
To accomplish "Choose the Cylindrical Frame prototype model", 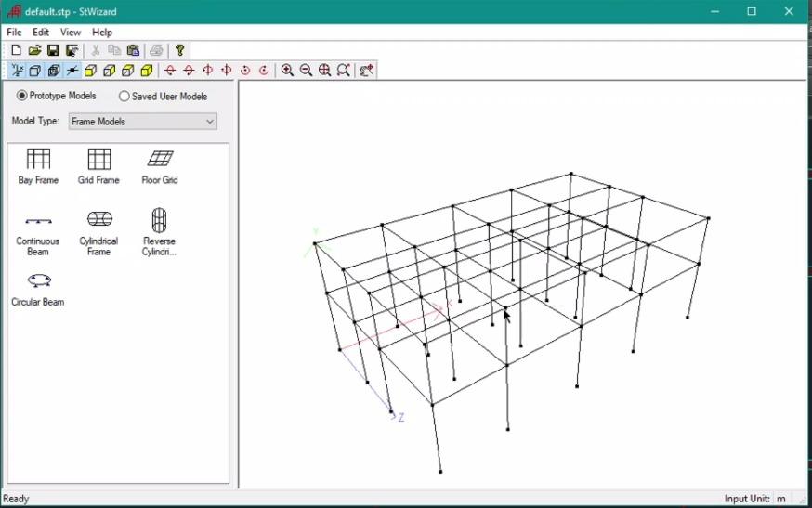I will [x=98, y=233].
